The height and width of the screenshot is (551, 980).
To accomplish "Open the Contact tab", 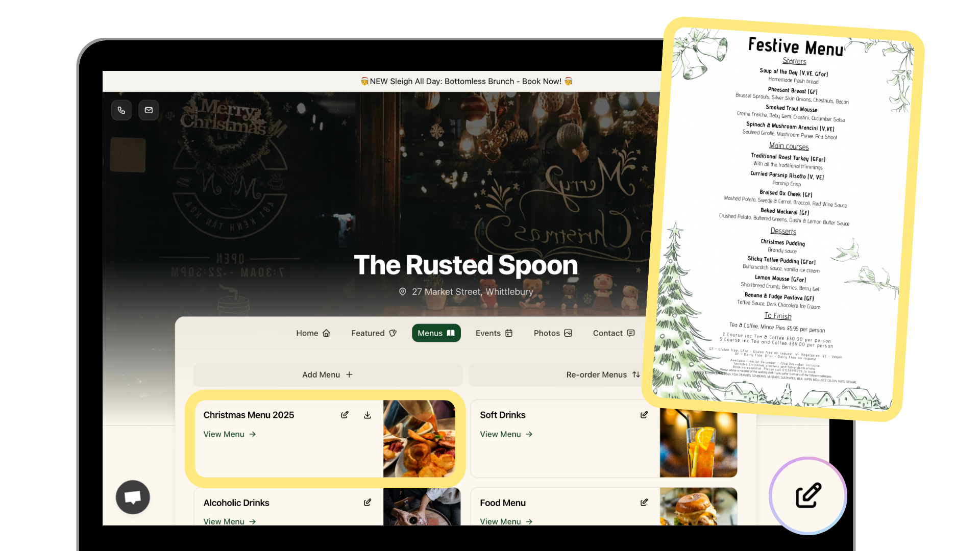I will point(614,333).
